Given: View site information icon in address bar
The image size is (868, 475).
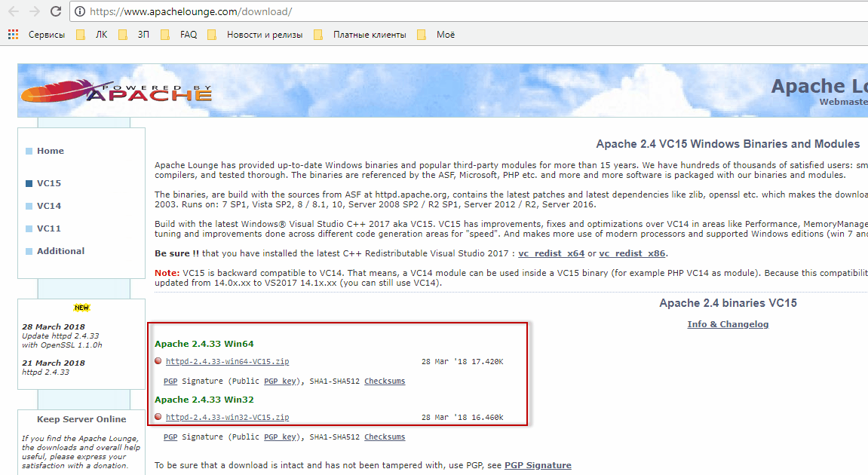Looking at the screenshot, I should [80, 11].
